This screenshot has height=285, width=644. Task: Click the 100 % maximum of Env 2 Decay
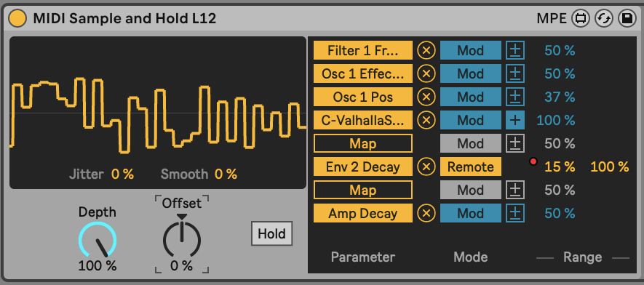[610, 167]
